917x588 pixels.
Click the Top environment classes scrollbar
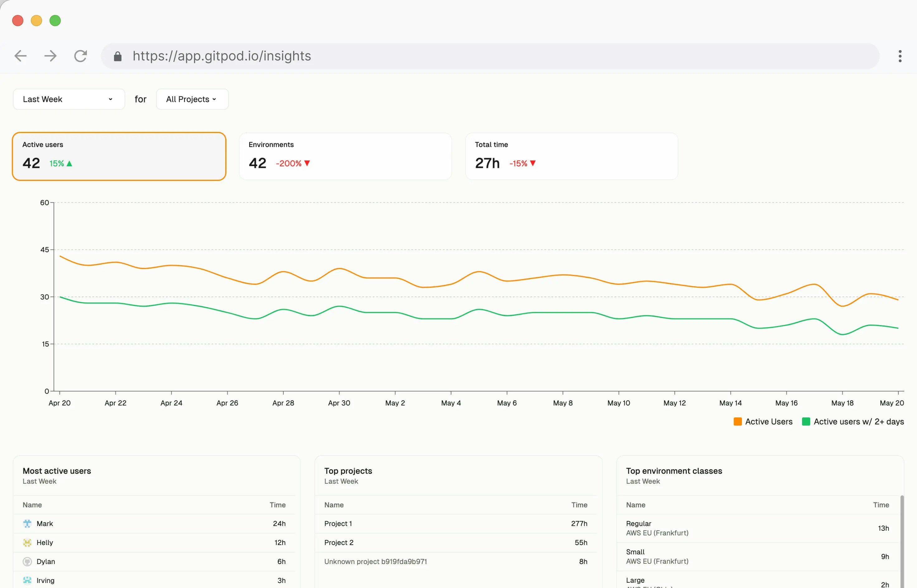tap(902, 542)
